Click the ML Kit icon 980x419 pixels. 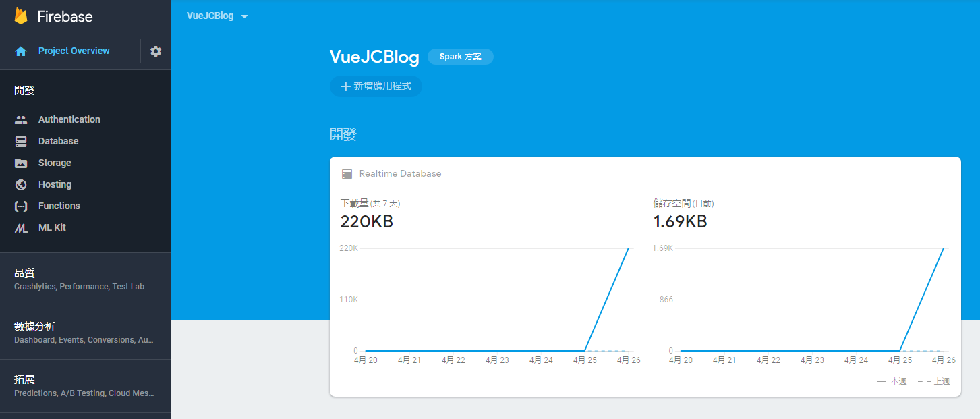click(21, 228)
